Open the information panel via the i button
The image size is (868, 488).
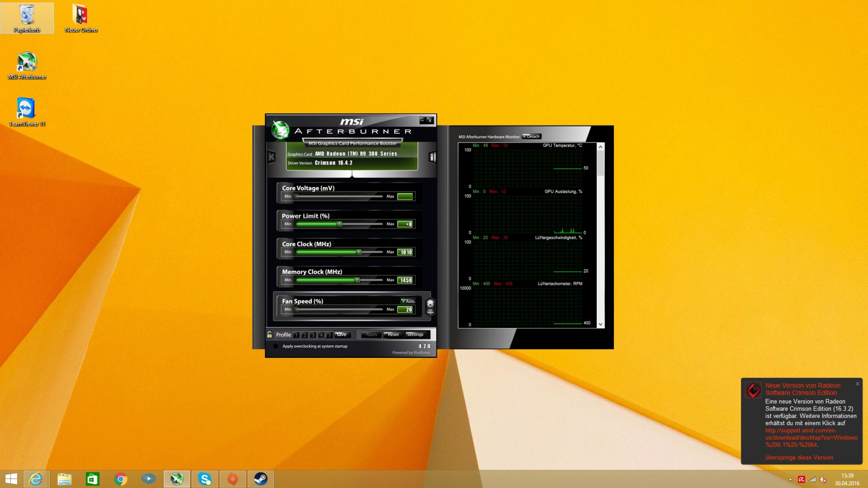point(432,157)
